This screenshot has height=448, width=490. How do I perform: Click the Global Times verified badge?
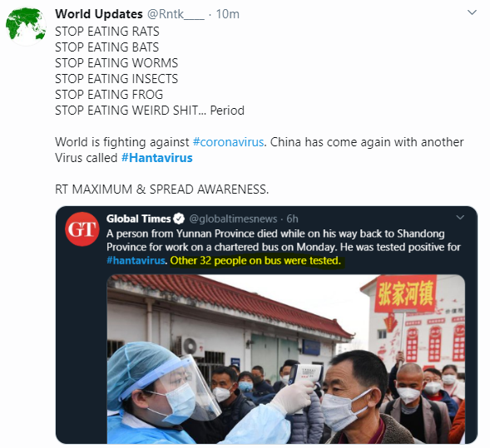click(179, 219)
